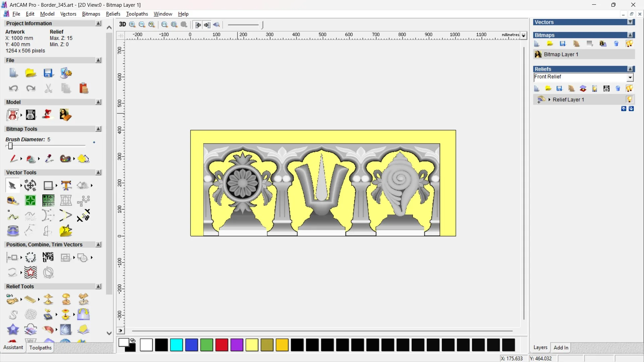Select Bitmap Layer 1 entry
644x362 pixels.
pyautogui.click(x=561, y=54)
